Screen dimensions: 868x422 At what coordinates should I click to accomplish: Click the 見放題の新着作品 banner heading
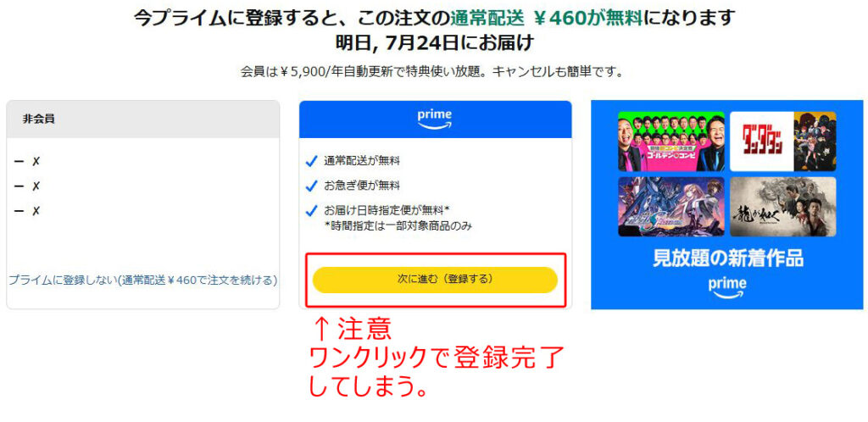point(727,258)
